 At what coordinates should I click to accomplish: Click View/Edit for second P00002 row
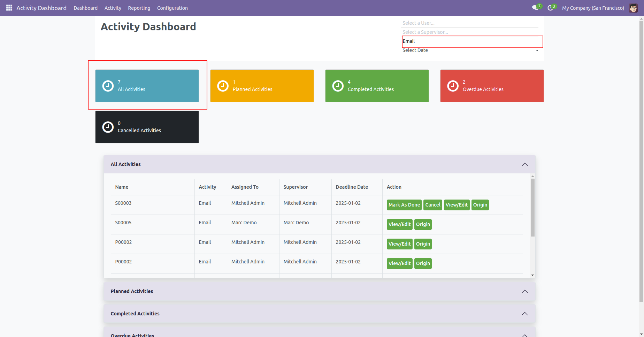point(400,263)
